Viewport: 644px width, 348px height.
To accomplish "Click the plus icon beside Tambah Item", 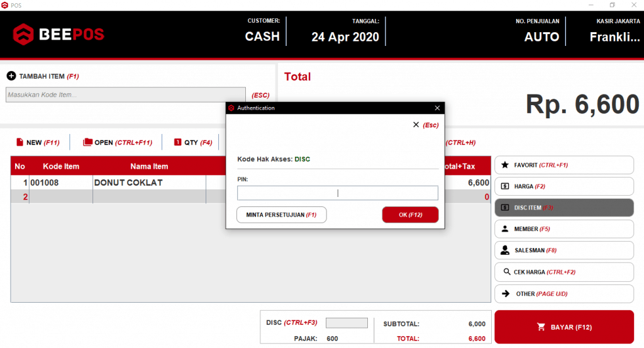I will [x=11, y=76].
